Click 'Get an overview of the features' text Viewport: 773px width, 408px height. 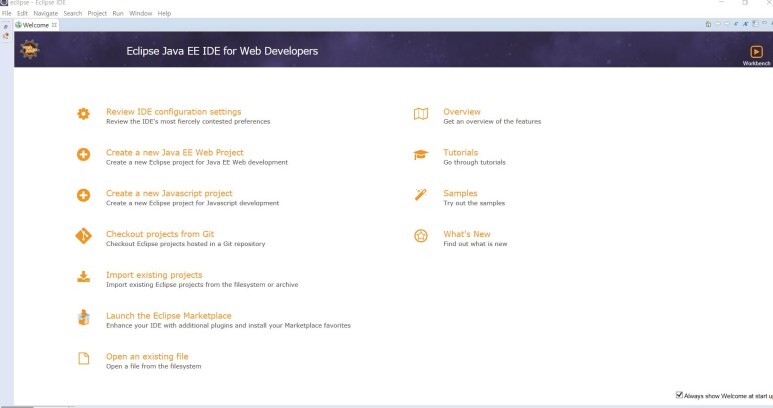tap(492, 122)
